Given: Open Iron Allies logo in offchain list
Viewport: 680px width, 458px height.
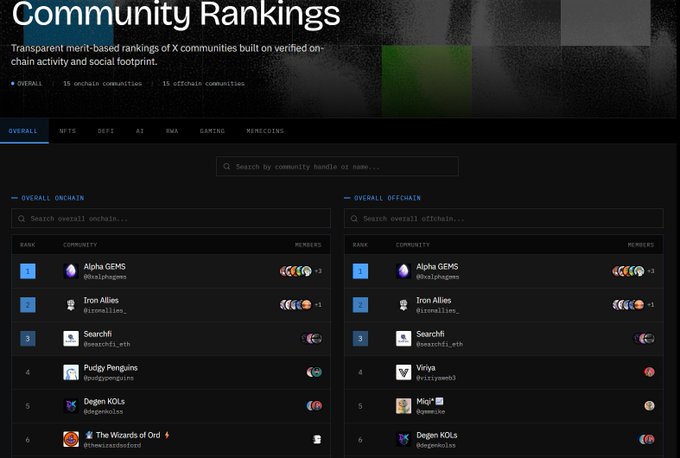Looking at the screenshot, I should [403, 305].
